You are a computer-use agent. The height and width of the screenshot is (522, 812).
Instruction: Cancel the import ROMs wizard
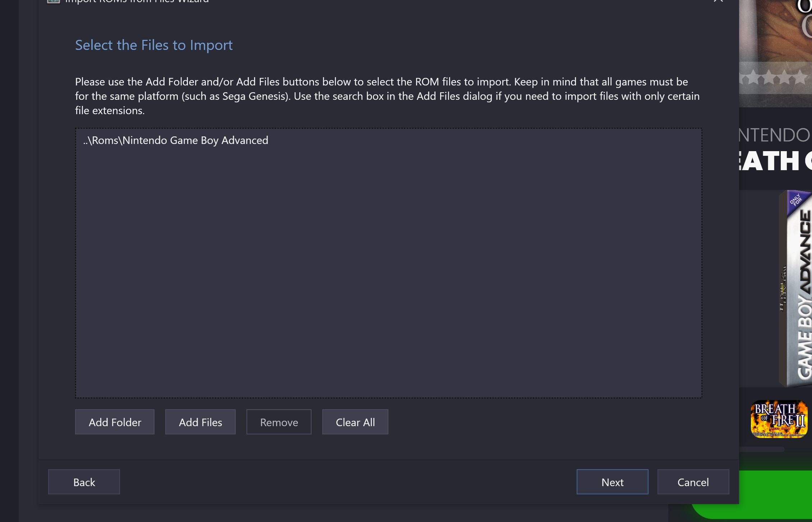tap(693, 482)
